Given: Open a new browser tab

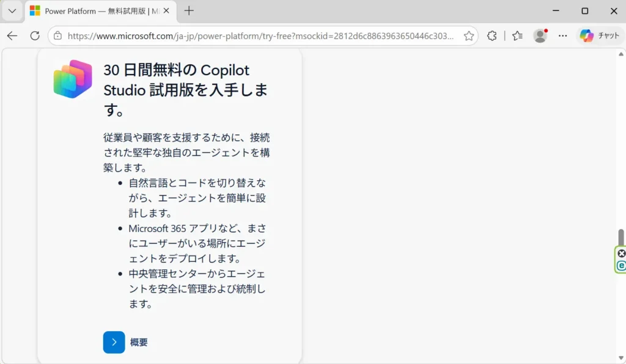Looking at the screenshot, I should click(189, 11).
